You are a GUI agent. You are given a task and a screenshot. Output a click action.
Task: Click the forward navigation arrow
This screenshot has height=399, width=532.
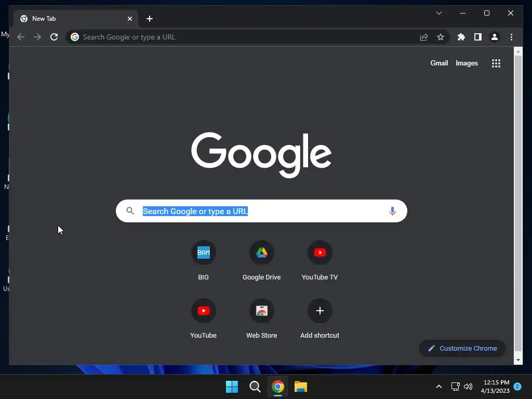click(x=37, y=37)
